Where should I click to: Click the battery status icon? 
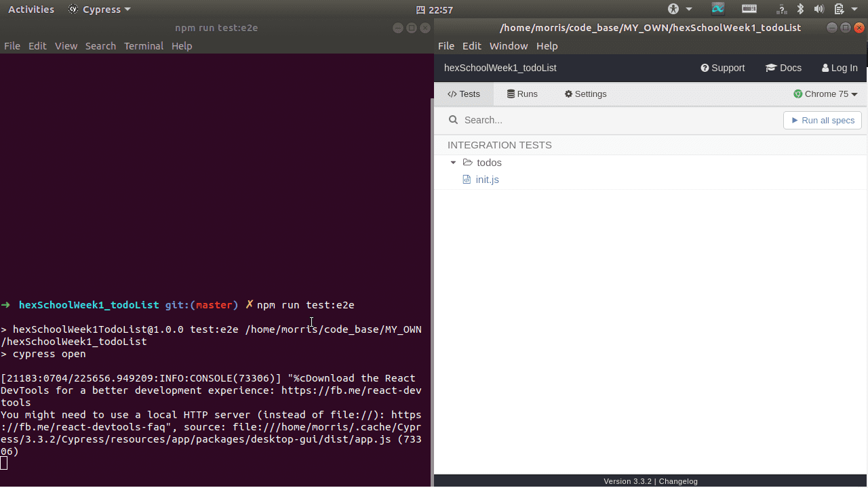point(839,9)
